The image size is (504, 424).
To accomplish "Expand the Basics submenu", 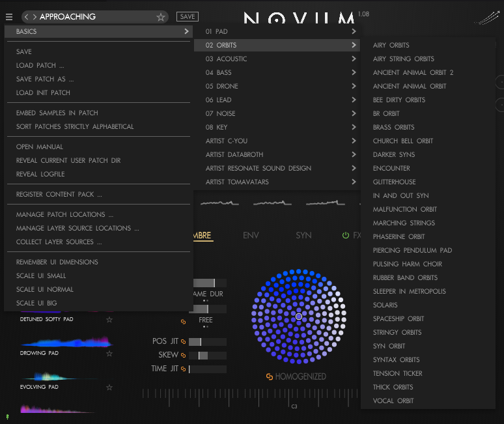I will click(98, 31).
